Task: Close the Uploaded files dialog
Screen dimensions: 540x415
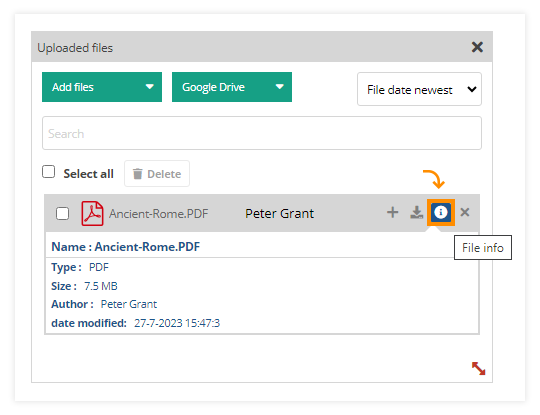Action: tap(477, 47)
